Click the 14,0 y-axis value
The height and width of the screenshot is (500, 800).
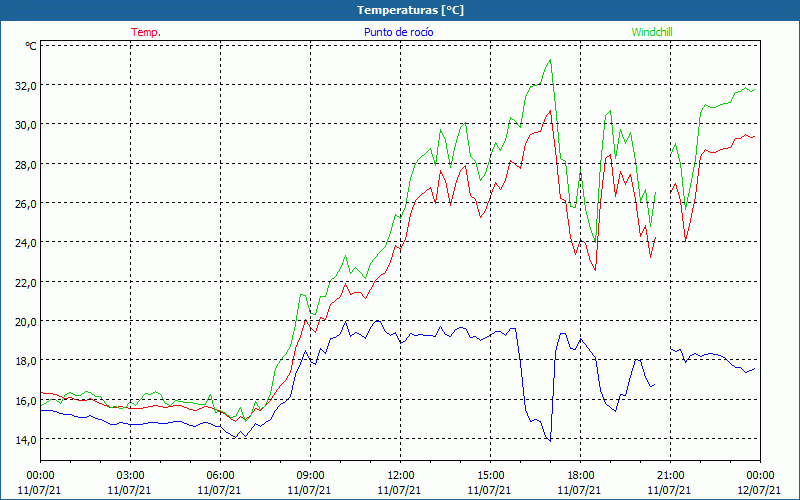tap(26, 439)
